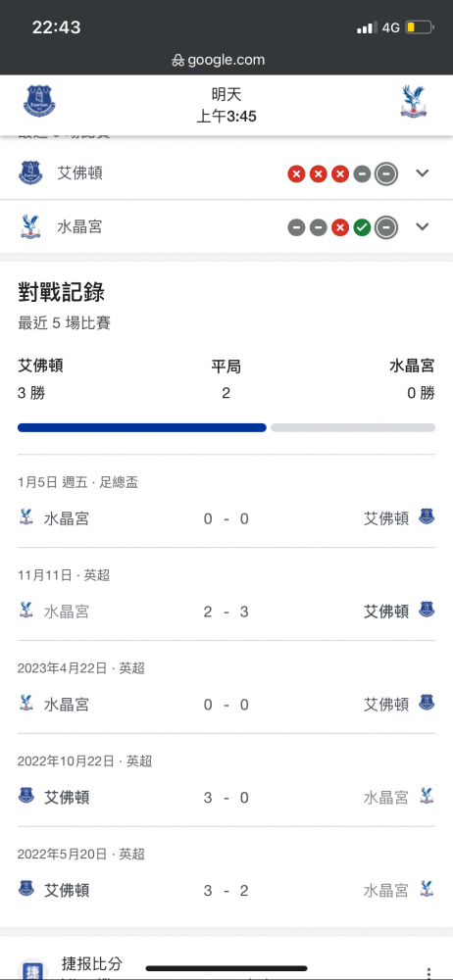Viewport: 453px width, 980px height.
Task: Click the Everton badge beside 艾佛頓 form row
Action: (30, 172)
